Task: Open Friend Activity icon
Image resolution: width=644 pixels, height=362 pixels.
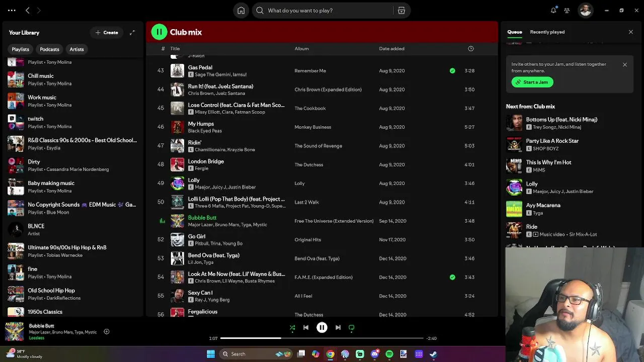Action: tap(567, 10)
